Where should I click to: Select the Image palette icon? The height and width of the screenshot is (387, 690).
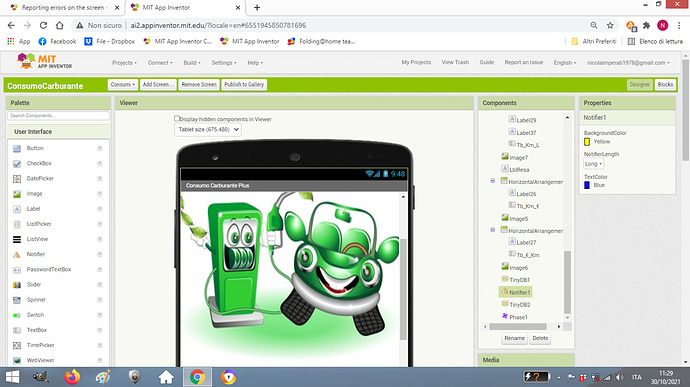point(17,194)
